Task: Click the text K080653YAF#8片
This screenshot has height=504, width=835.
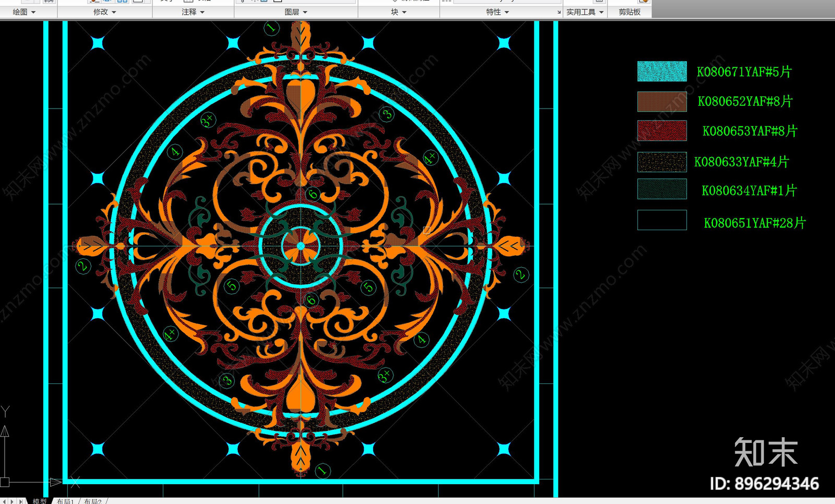Action: [x=750, y=131]
